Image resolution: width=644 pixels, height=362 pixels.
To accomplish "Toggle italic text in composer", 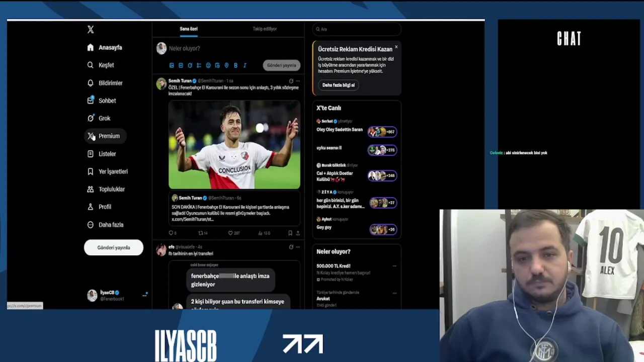I will point(245,65).
